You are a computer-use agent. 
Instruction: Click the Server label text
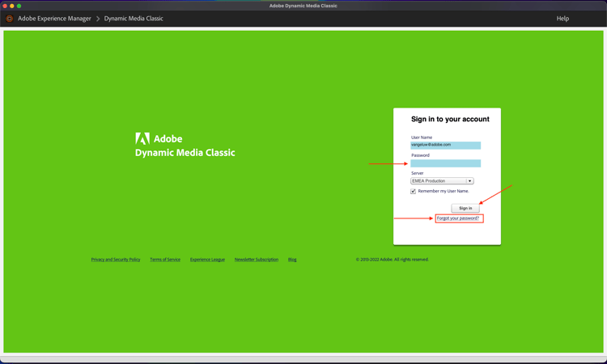coord(418,173)
